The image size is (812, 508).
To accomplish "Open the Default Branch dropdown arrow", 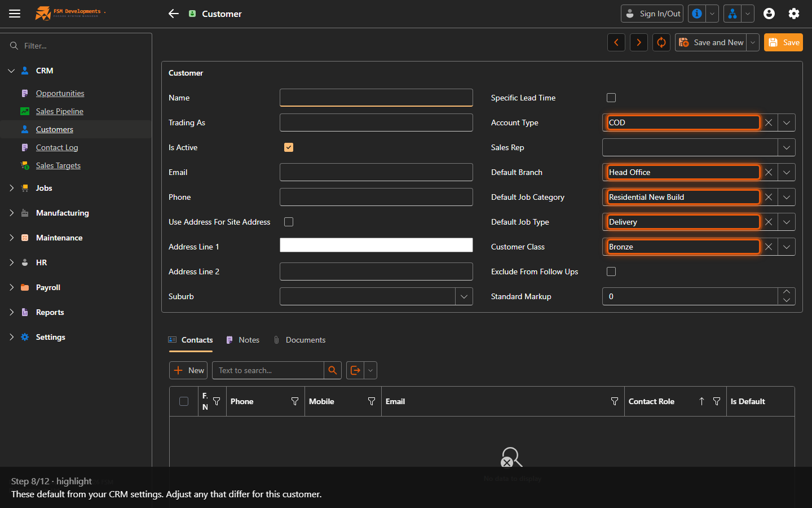I will 787,172.
